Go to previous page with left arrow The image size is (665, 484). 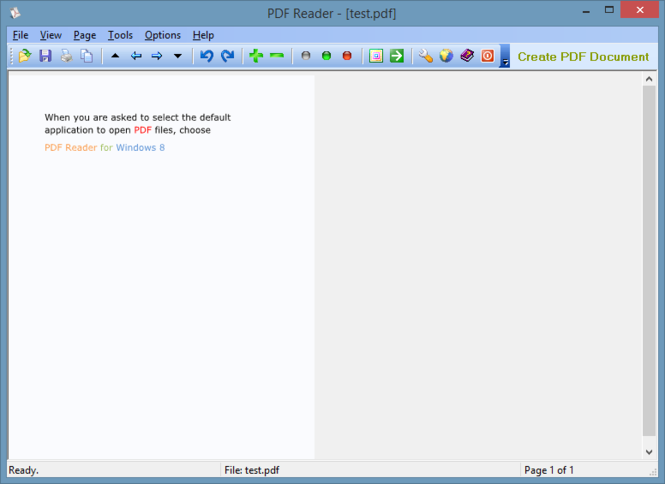(x=136, y=56)
